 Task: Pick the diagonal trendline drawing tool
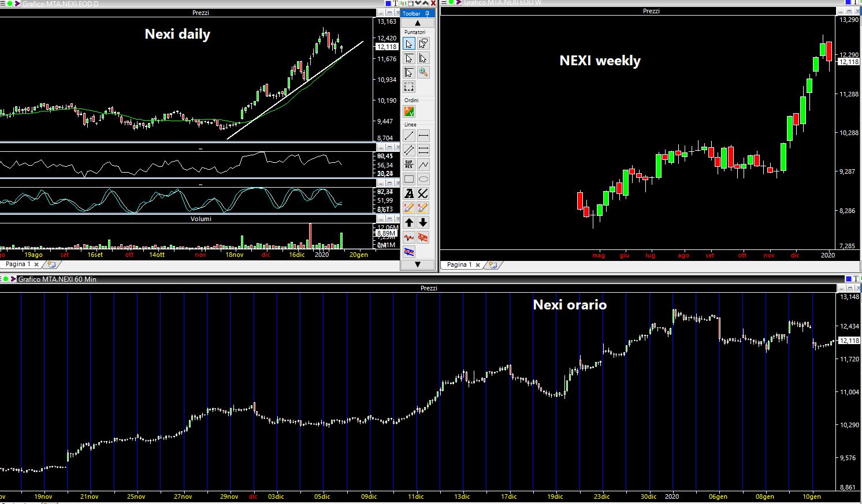(409, 136)
